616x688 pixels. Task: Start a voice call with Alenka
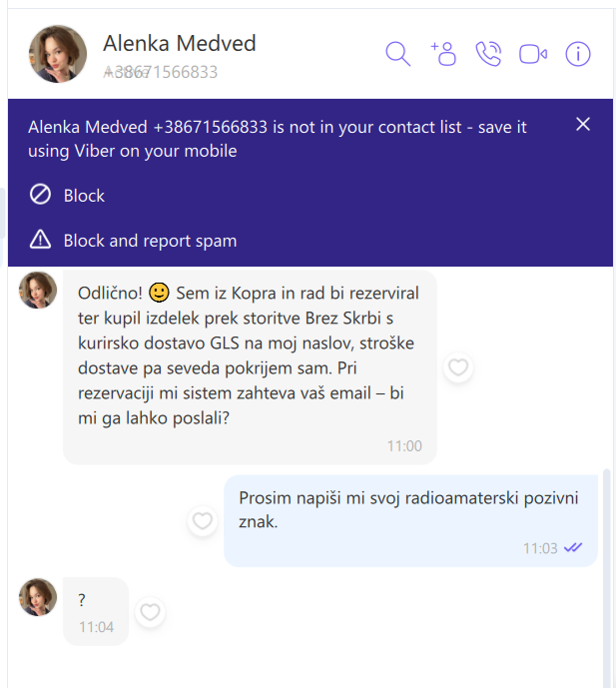(x=488, y=54)
